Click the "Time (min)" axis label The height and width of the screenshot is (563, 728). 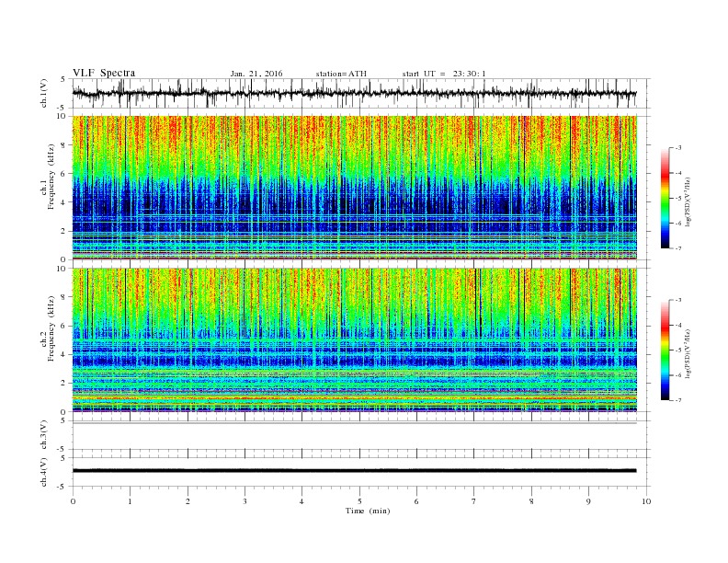pyautogui.click(x=368, y=511)
